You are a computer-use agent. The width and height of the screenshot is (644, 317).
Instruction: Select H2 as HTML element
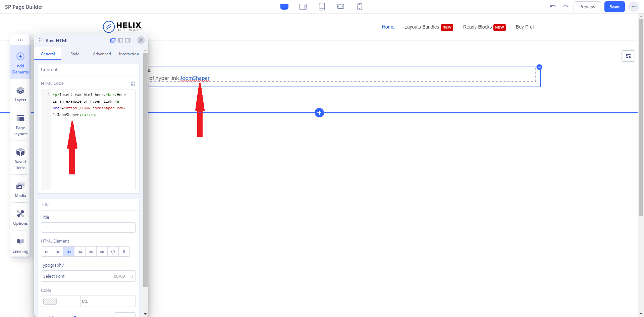pos(58,252)
